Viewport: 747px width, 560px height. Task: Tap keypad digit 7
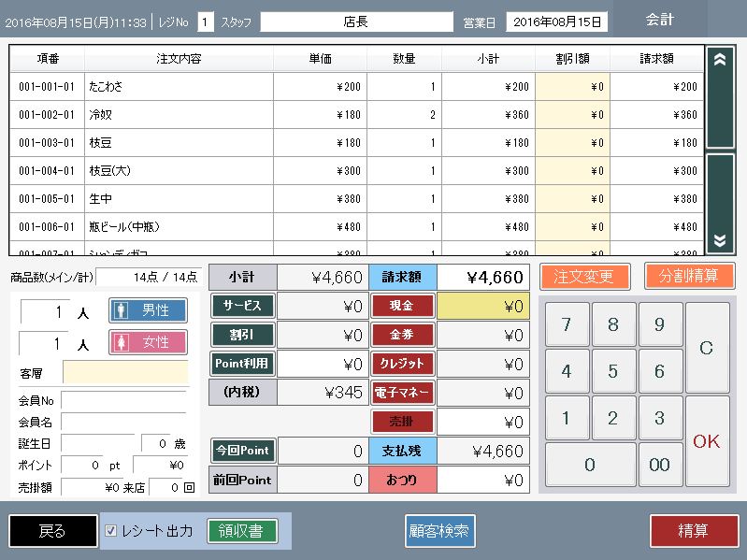click(567, 324)
